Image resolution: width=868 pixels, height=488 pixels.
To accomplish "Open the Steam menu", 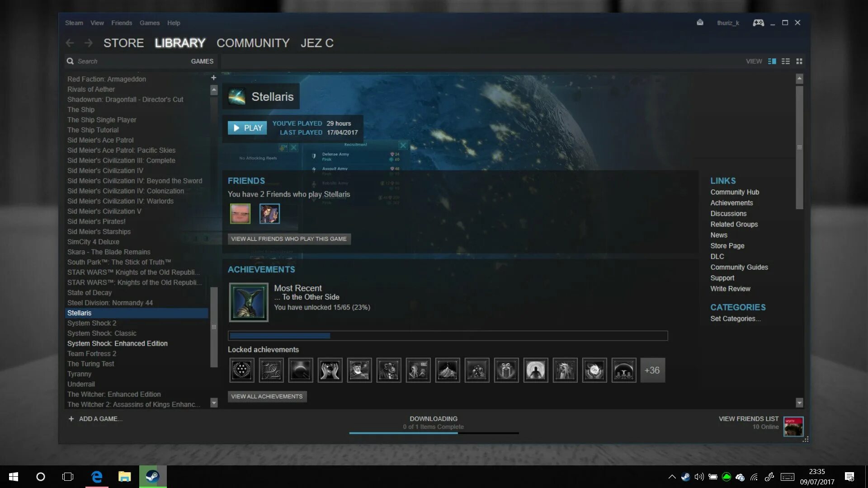I will (x=74, y=23).
